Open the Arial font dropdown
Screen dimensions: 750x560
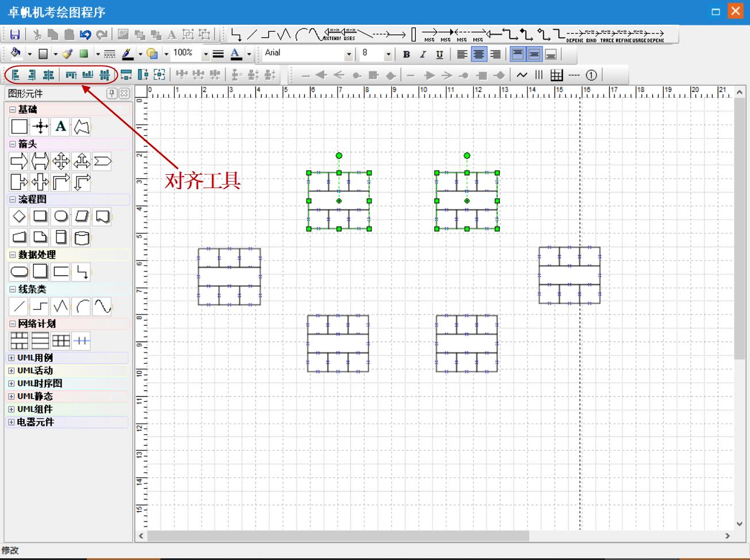click(x=349, y=55)
